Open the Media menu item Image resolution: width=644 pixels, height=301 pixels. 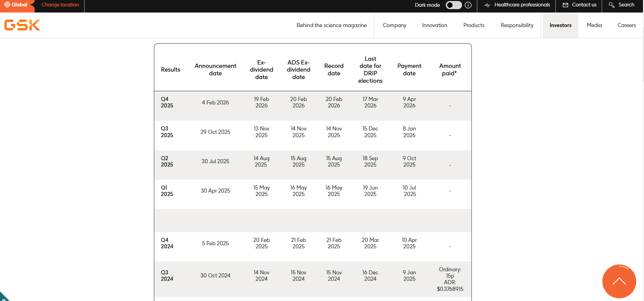[x=594, y=25]
